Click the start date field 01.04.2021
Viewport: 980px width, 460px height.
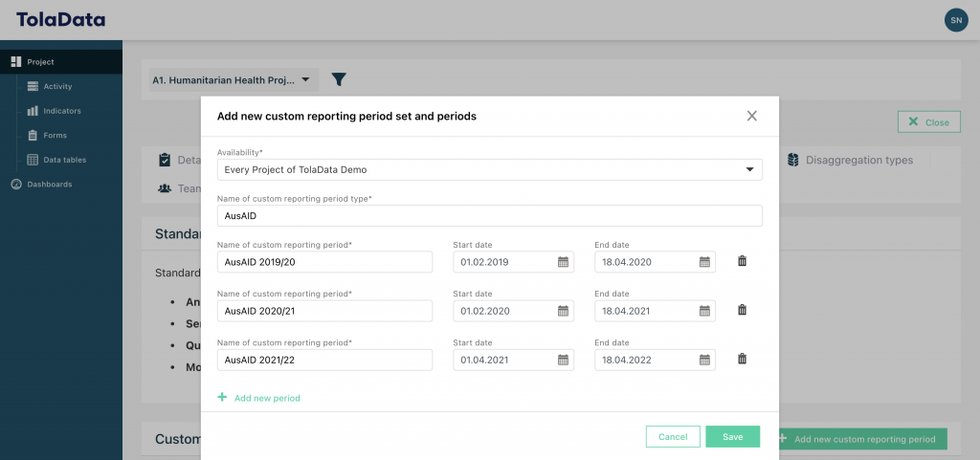point(513,360)
